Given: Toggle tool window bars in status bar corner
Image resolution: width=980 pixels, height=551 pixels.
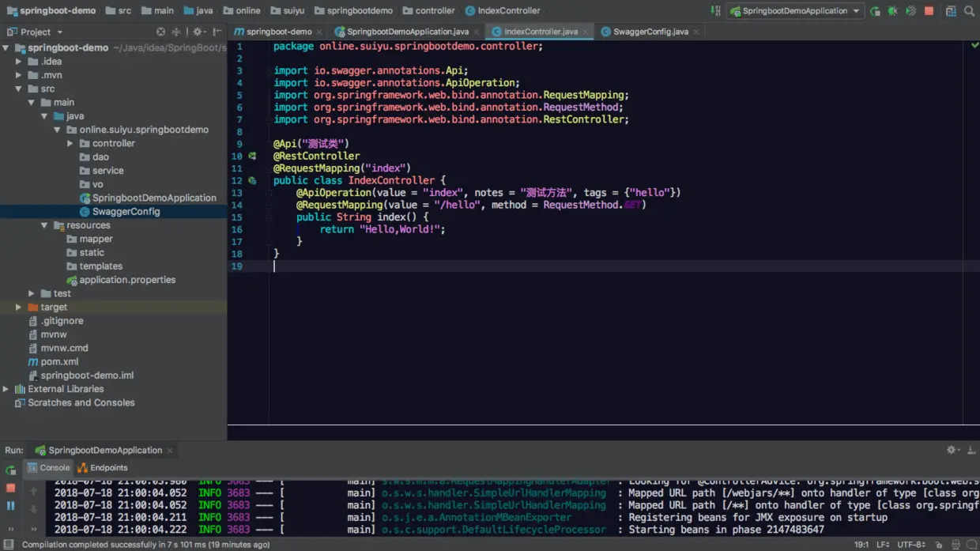Looking at the screenshot, I should coord(9,545).
